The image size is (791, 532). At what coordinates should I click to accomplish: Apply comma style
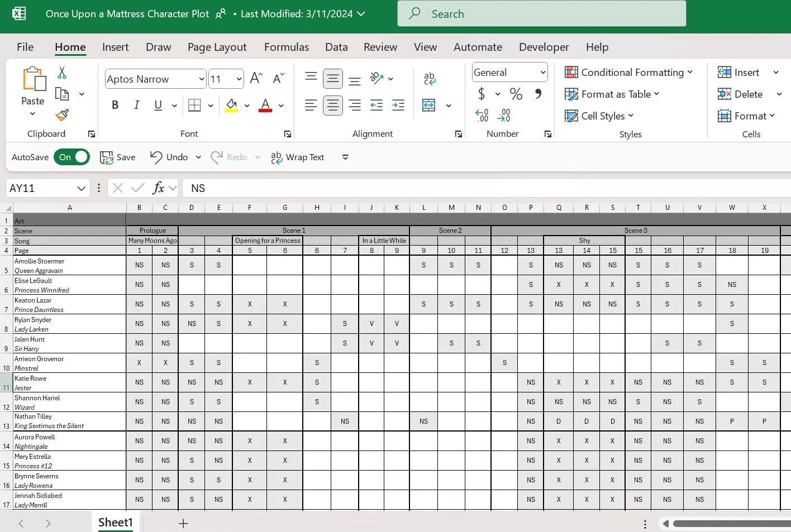[x=538, y=94]
